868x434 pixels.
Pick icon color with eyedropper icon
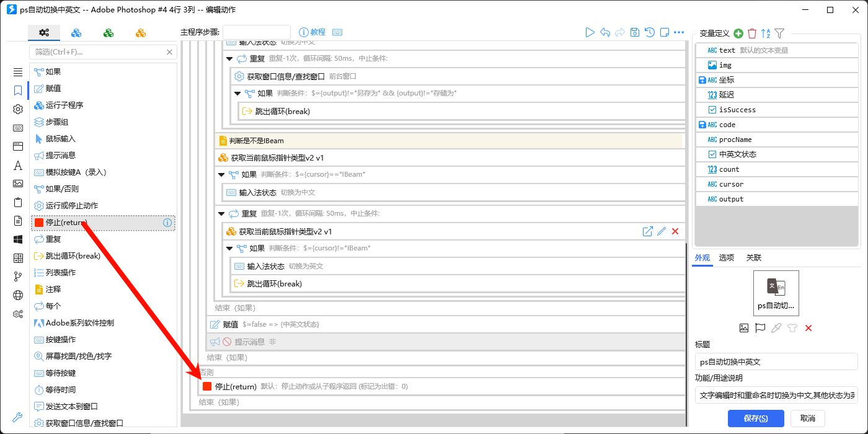coord(776,328)
